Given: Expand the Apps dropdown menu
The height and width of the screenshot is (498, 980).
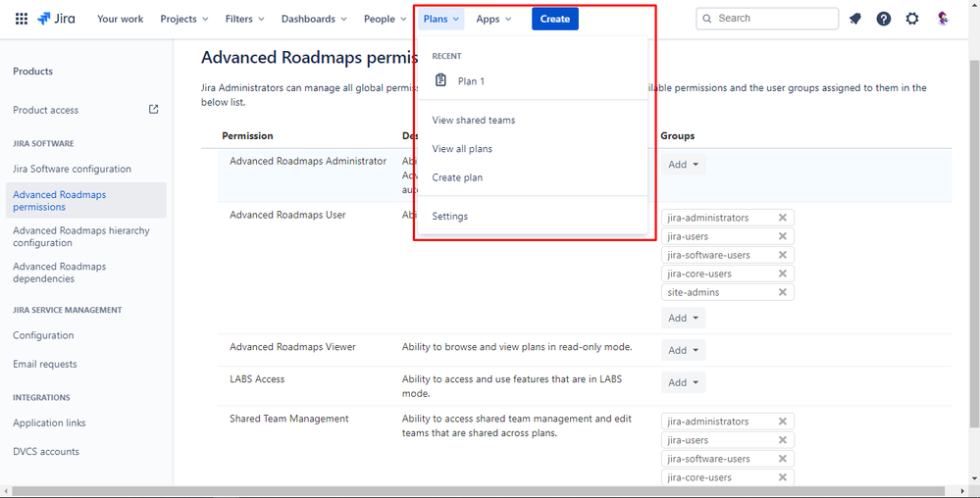Looking at the screenshot, I should 493,19.
